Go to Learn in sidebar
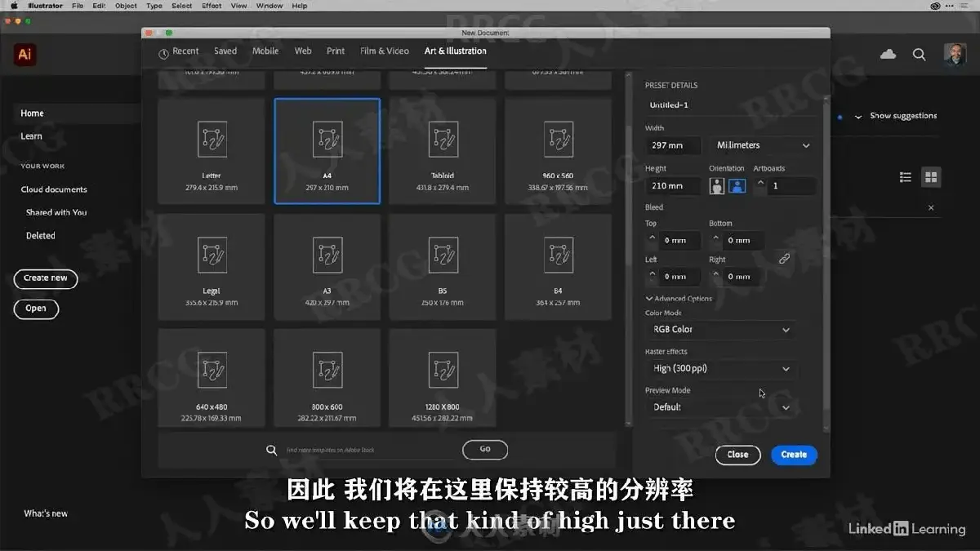The width and height of the screenshot is (980, 551). pyautogui.click(x=31, y=136)
